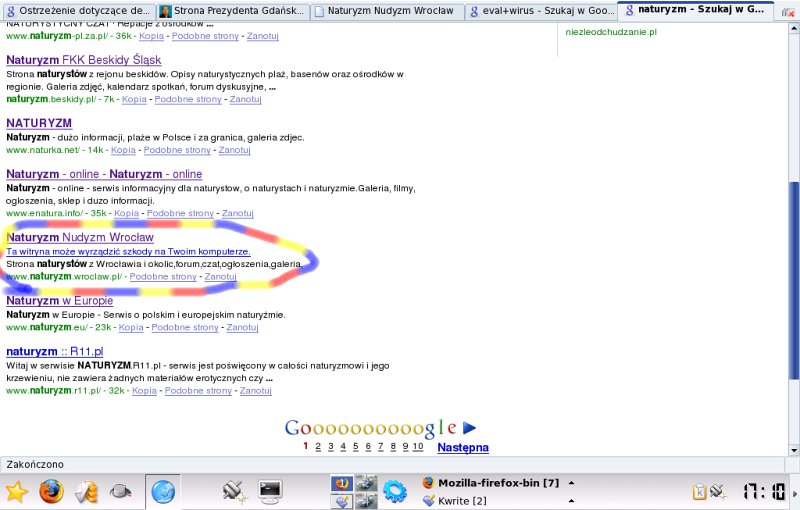800x510 pixels.
Task: Switch to the 'eval+wirus - Szukaj w Google' tab
Action: click(x=540, y=11)
